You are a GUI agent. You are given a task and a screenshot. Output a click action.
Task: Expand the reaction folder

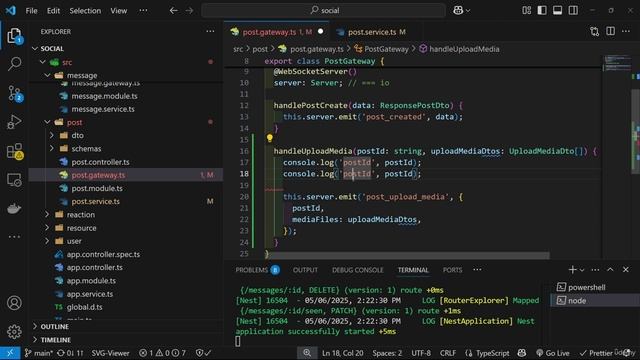click(47, 215)
